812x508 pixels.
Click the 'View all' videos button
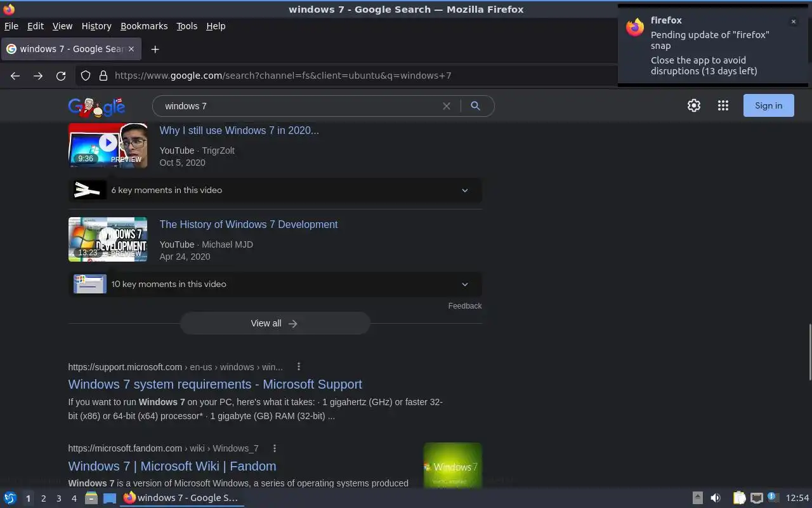tap(275, 323)
